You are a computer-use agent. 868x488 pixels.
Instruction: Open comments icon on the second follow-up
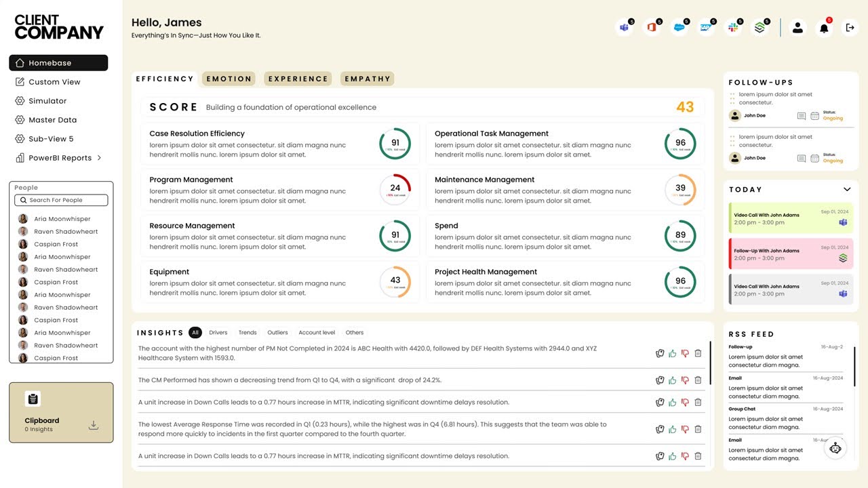pos(802,159)
